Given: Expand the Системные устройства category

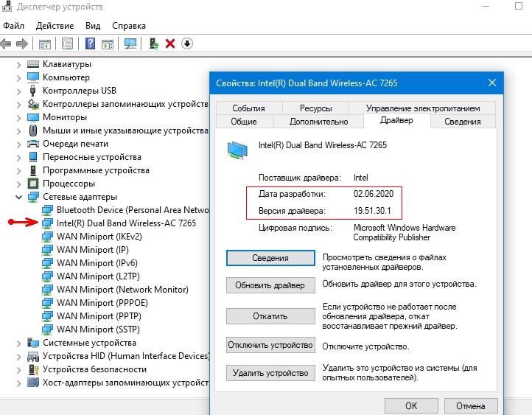Looking at the screenshot, I should [x=18, y=343].
